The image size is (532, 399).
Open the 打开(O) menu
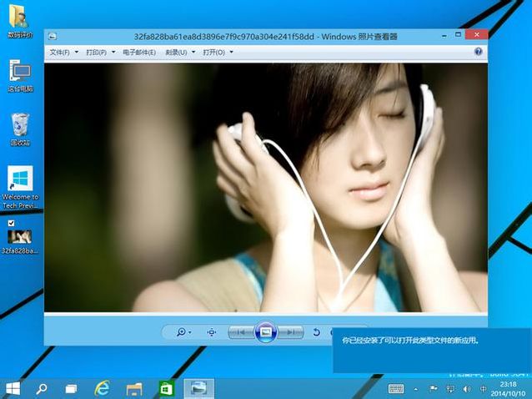click(213, 53)
